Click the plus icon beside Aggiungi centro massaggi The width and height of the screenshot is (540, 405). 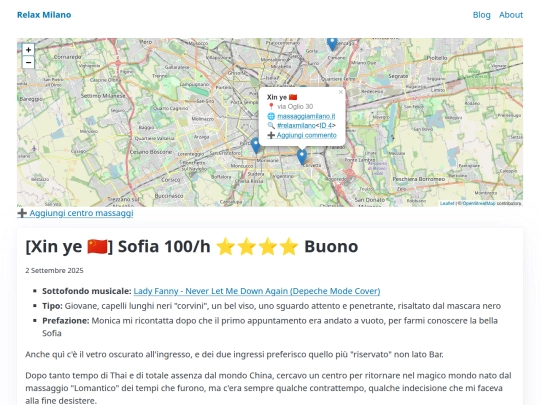click(22, 213)
